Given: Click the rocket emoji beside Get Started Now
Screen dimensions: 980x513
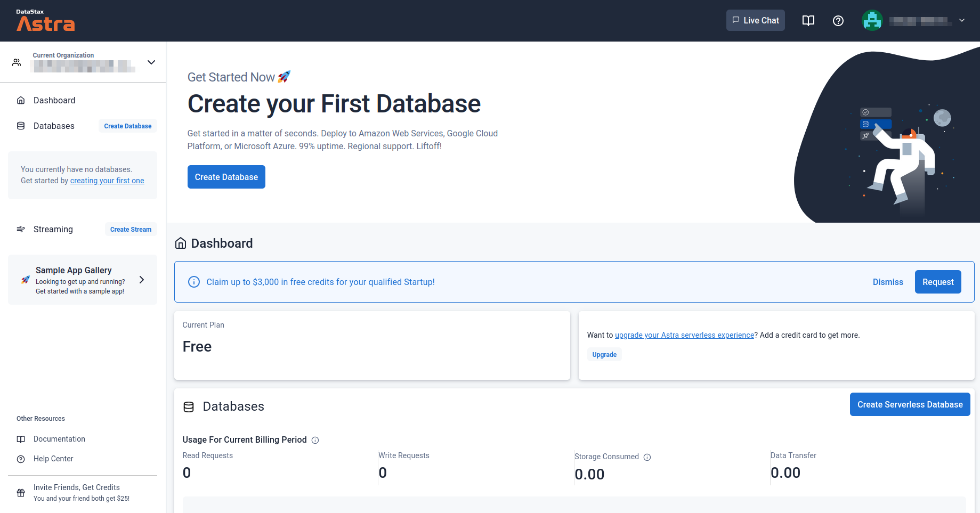Looking at the screenshot, I should [x=285, y=77].
